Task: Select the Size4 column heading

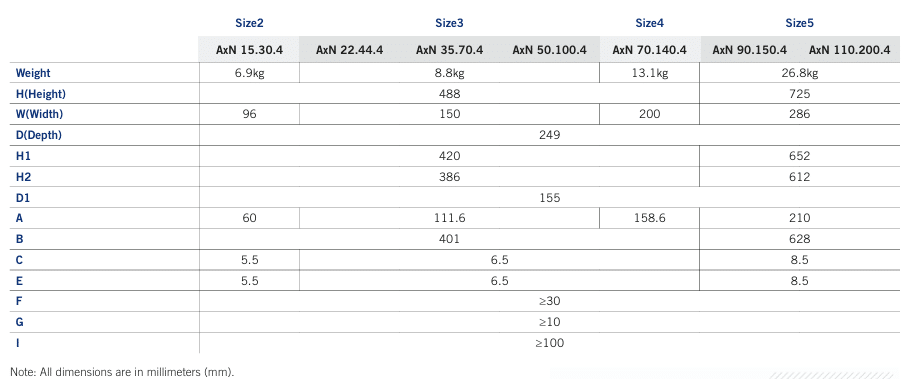Action: click(649, 23)
